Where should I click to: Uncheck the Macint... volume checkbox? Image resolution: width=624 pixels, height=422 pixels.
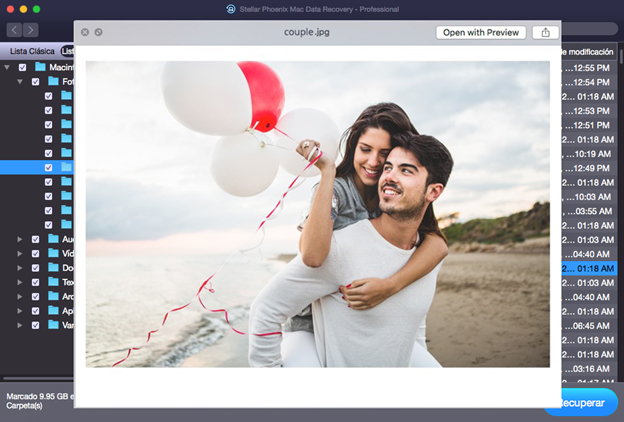(22, 67)
